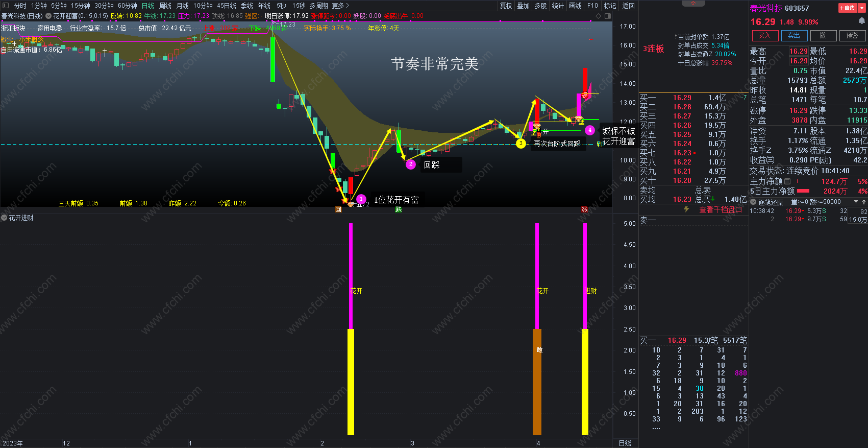This screenshot has width=868, height=448.
Task: Click the 主力净额 value 124.7万
Action: click(834, 181)
